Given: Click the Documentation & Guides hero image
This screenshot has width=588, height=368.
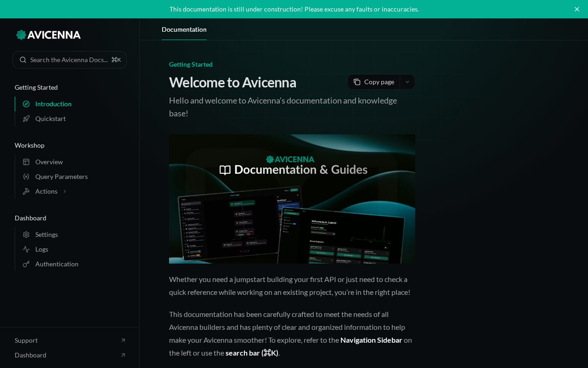Looking at the screenshot, I should [x=292, y=199].
